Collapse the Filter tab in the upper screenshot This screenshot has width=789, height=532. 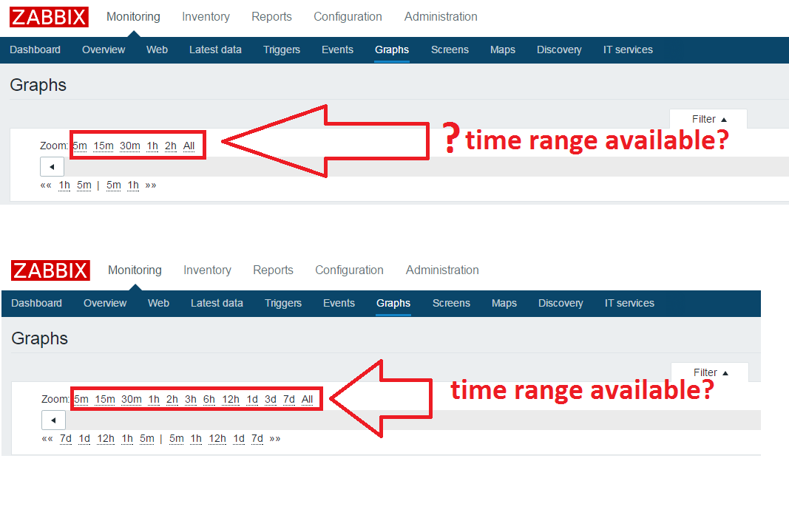pyautogui.click(x=708, y=119)
